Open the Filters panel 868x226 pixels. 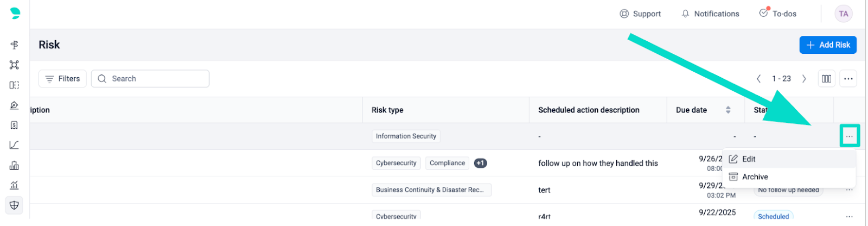(x=63, y=79)
